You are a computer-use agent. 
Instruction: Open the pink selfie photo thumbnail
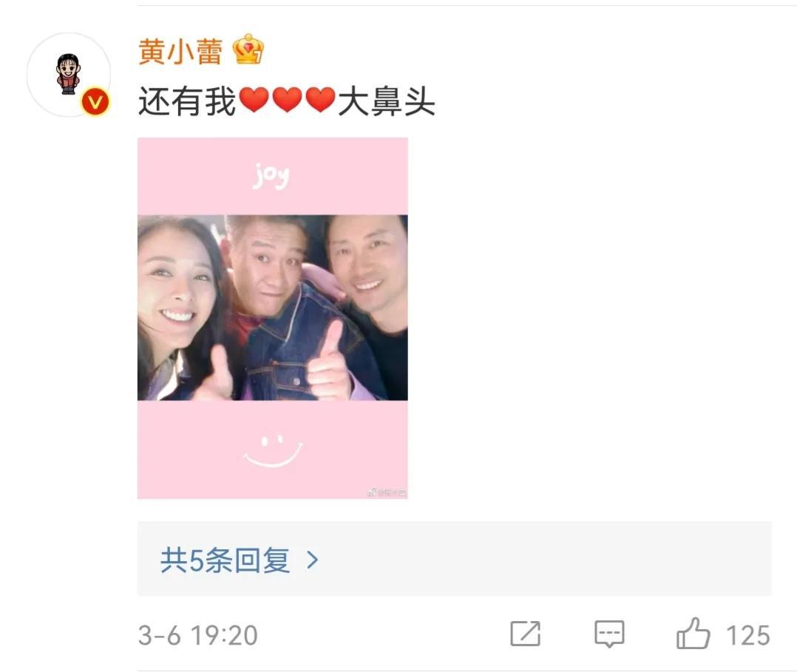[272, 318]
